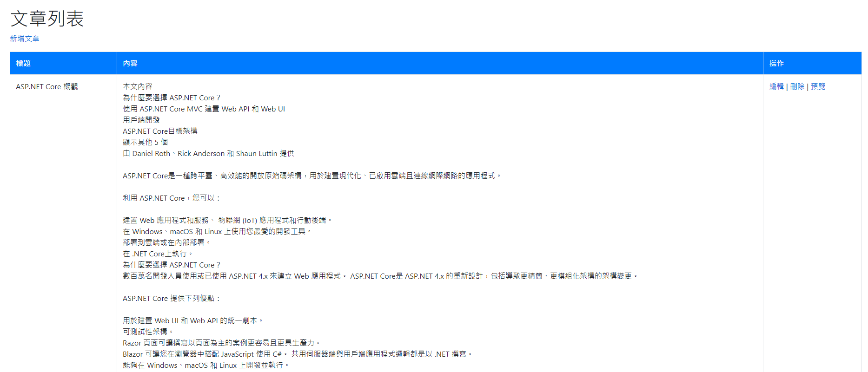The image size is (868, 372).
Task: Click the 部署到雲端或在內部部署 line
Action: point(166,242)
